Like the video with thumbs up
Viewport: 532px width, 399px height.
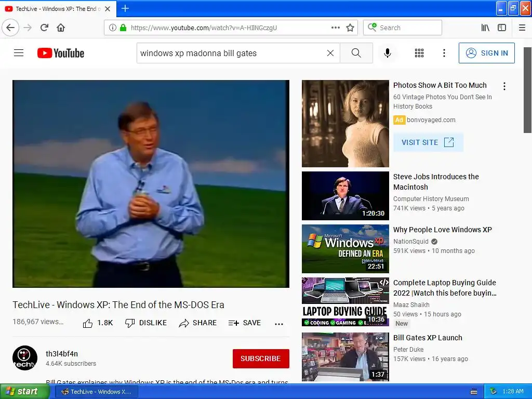(x=98, y=323)
